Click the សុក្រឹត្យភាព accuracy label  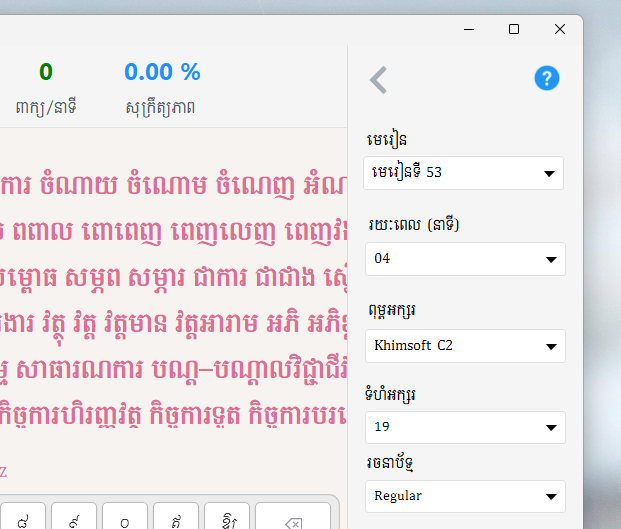pos(161,105)
